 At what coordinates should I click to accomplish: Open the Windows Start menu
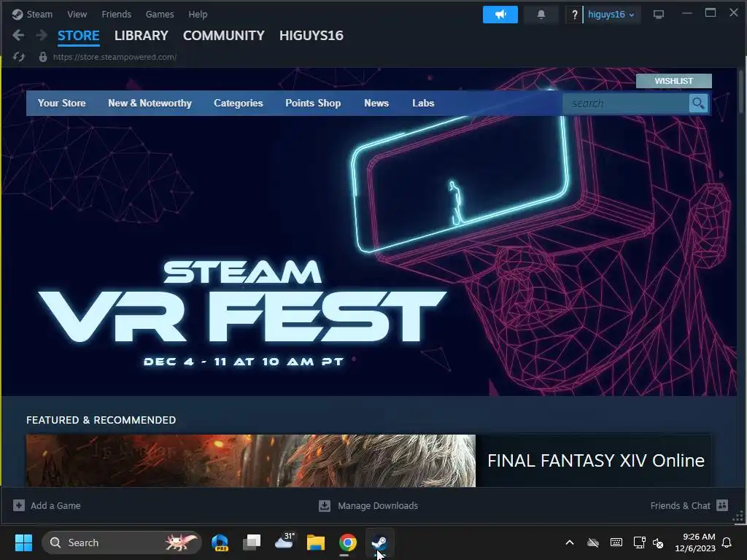pyautogui.click(x=23, y=542)
